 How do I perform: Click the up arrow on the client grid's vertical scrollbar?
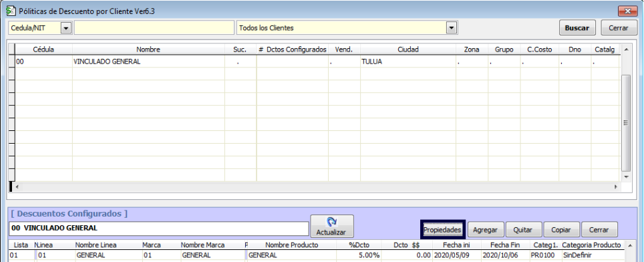(x=626, y=49)
